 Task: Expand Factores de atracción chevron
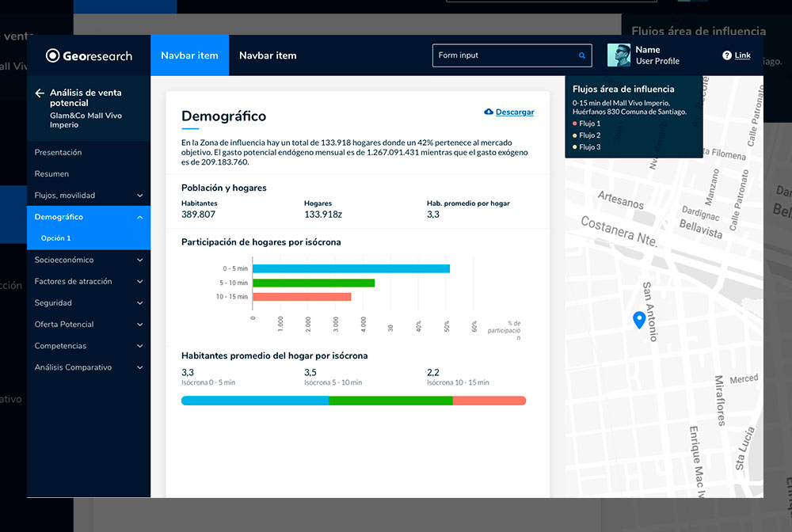[x=140, y=282]
